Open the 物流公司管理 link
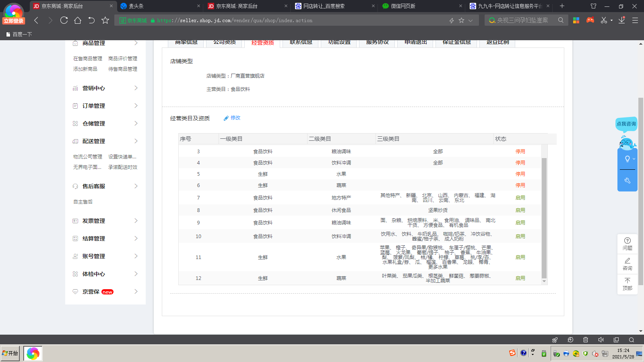 coord(88,157)
